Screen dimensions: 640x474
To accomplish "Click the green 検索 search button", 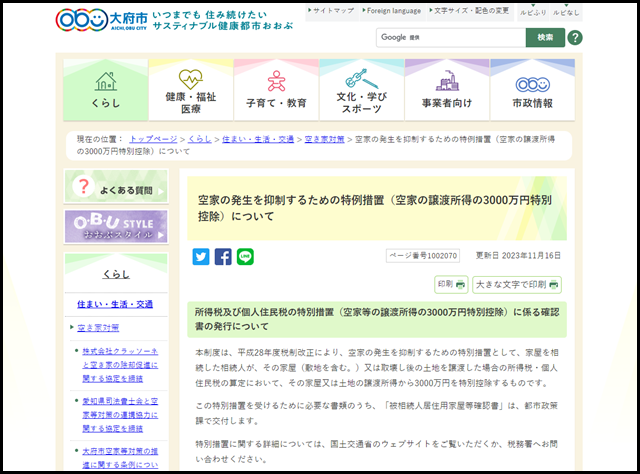I will pos(545,38).
